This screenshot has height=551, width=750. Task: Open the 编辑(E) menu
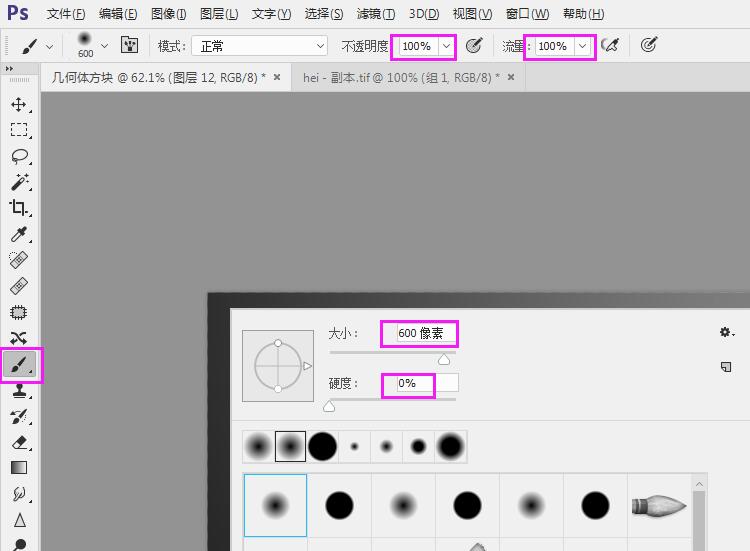point(118,14)
